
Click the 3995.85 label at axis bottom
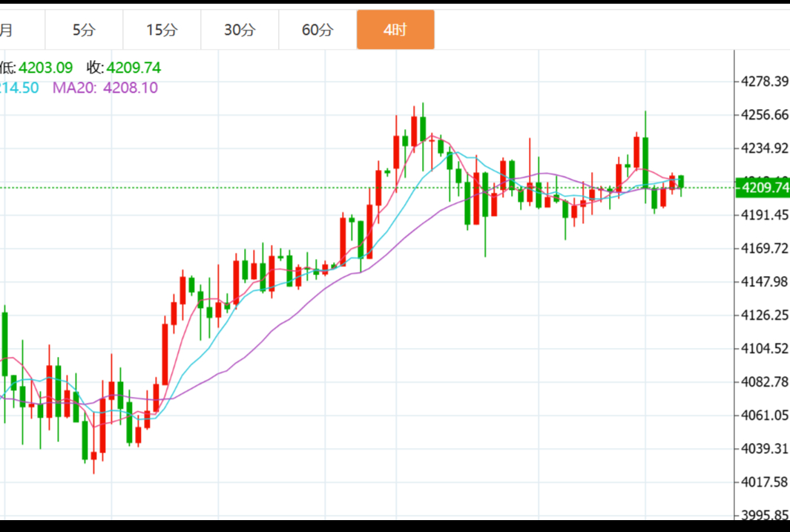click(765, 515)
